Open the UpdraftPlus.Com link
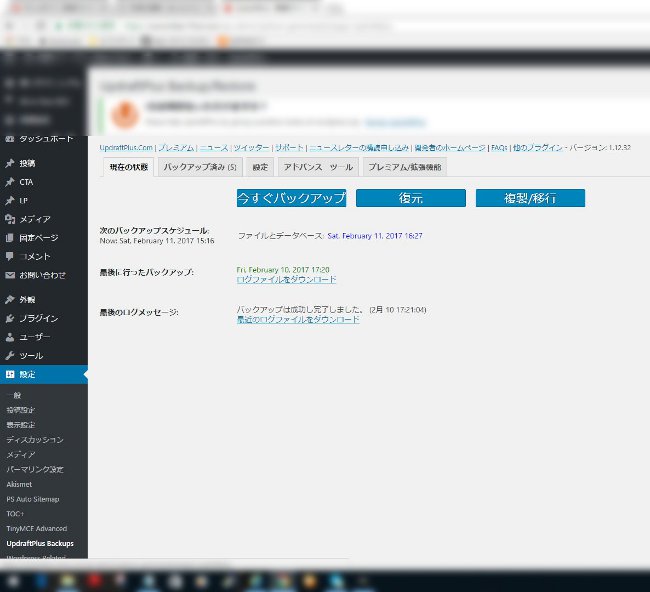This screenshot has width=650, height=592. pos(126,148)
